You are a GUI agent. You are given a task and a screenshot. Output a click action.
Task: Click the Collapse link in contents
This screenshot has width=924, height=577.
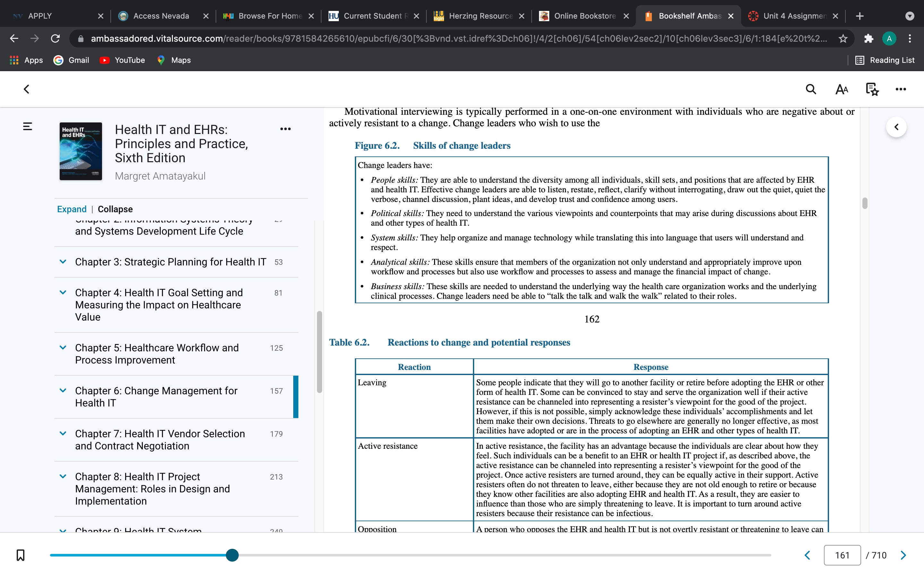[115, 209]
